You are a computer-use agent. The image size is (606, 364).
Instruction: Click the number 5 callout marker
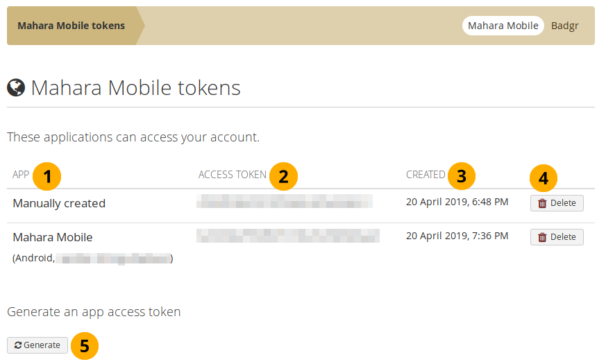(85, 346)
